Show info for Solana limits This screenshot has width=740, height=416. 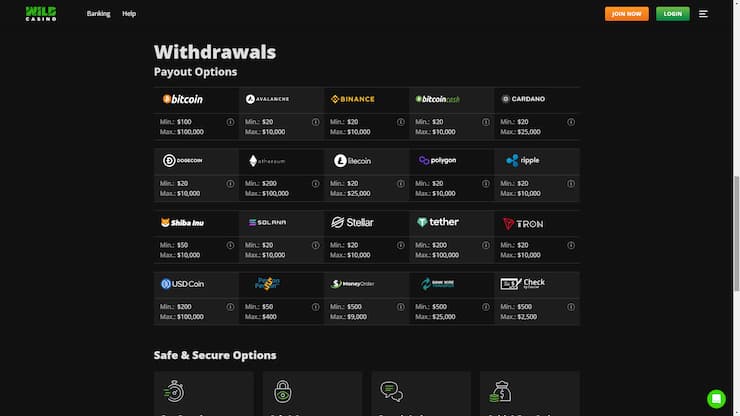click(x=315, y=246)
